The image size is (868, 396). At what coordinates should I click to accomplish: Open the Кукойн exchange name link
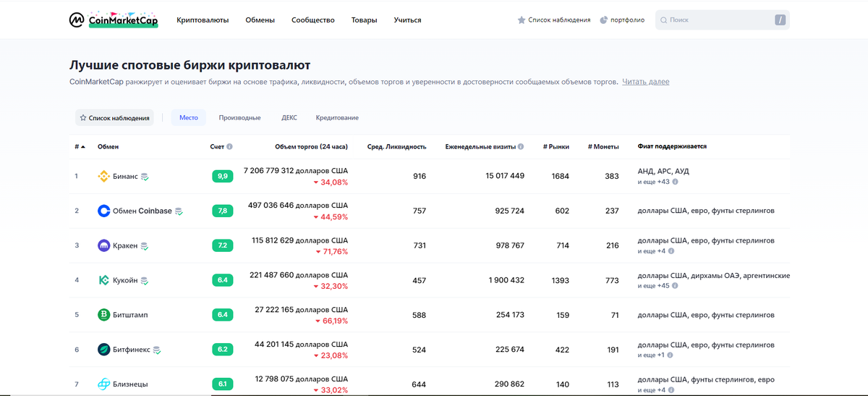pyautogui.click(x=125, y=280)
